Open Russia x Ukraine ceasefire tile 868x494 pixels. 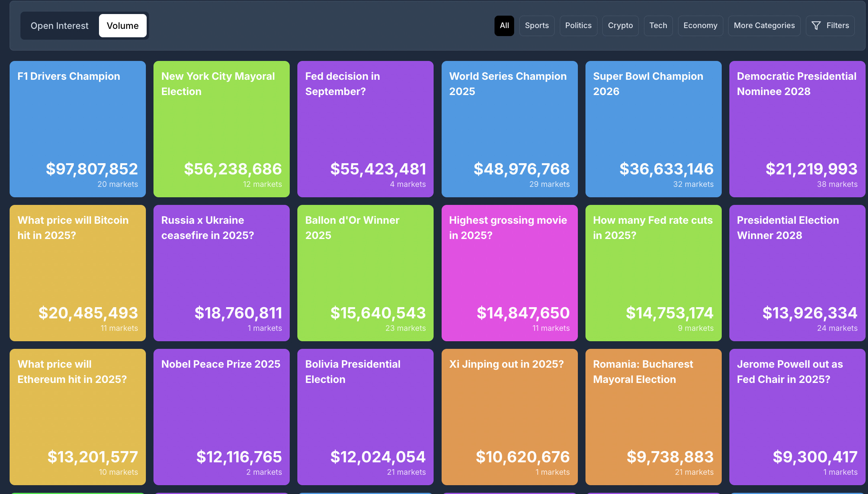point(222,273)
